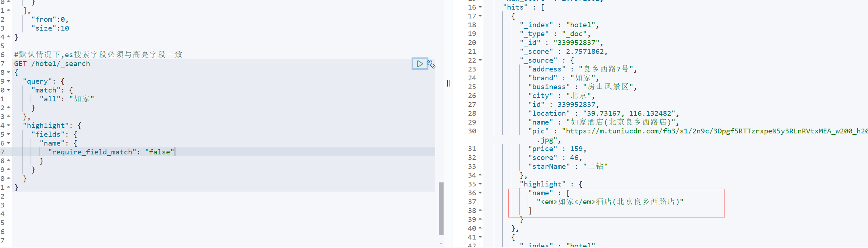Screen dimensions: 868x248
Task: Click the "pic" URL line with m.tuniucdn.com
Action: (698, 131)
